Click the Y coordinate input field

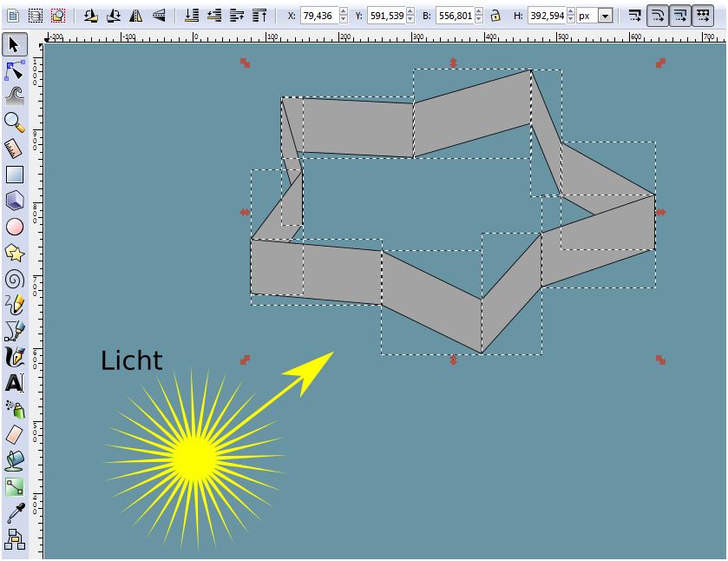point(385,16)
